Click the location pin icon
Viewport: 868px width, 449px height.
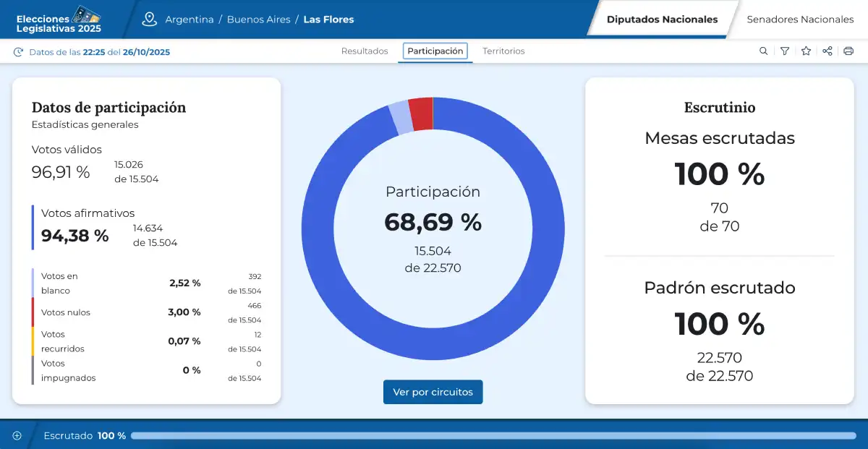(x=150, y=20)
